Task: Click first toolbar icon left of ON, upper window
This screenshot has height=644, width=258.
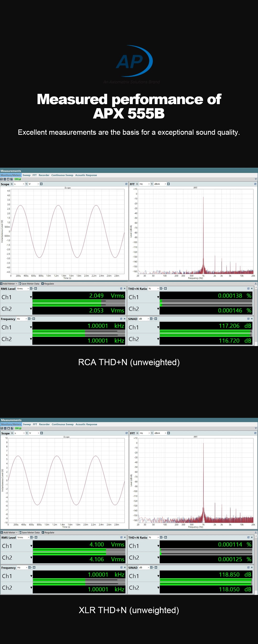Action: [1, 179]
